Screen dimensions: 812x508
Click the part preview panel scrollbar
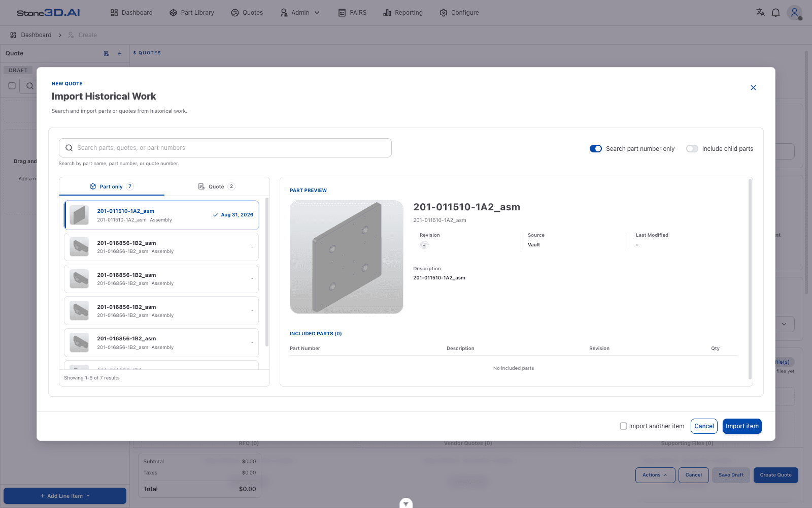click(x=750, y=278)
